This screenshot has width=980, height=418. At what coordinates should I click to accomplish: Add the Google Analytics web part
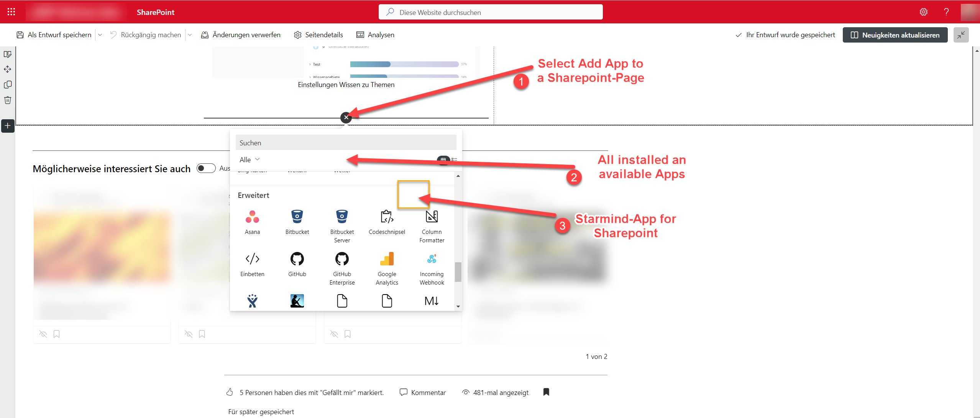387,268
